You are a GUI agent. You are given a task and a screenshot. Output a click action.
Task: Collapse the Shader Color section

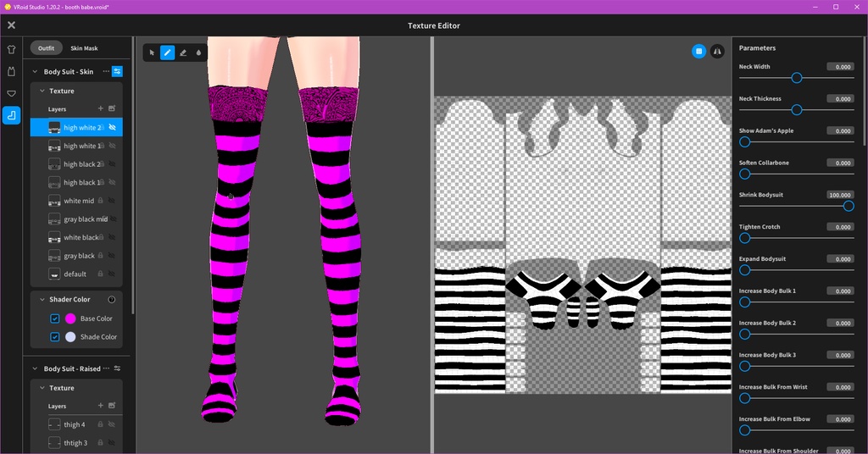[42, 299]
